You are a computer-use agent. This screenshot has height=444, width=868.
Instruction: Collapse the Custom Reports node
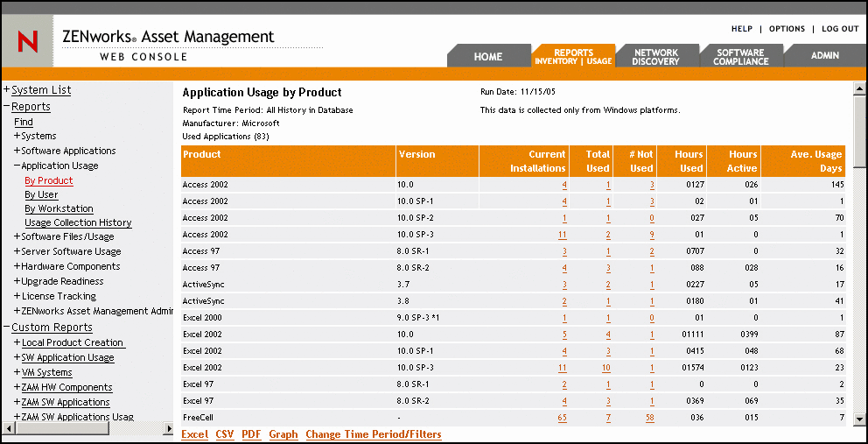(x=7, y=327)
